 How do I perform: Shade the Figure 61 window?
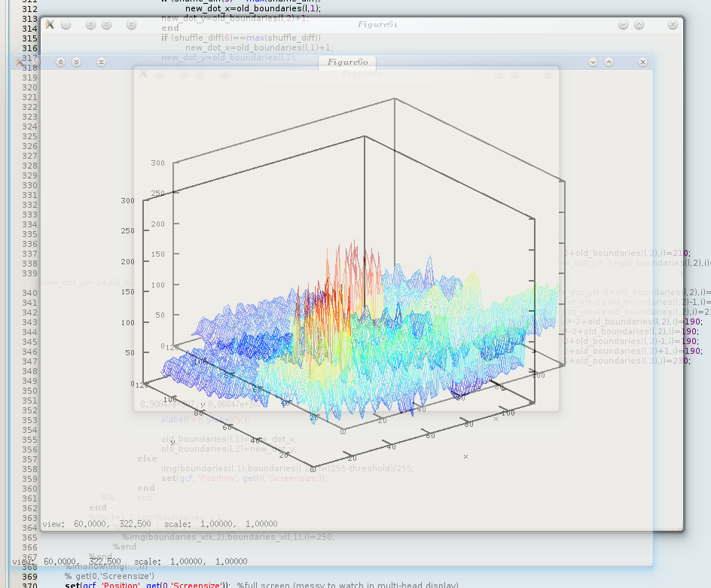tap(132, 25)
